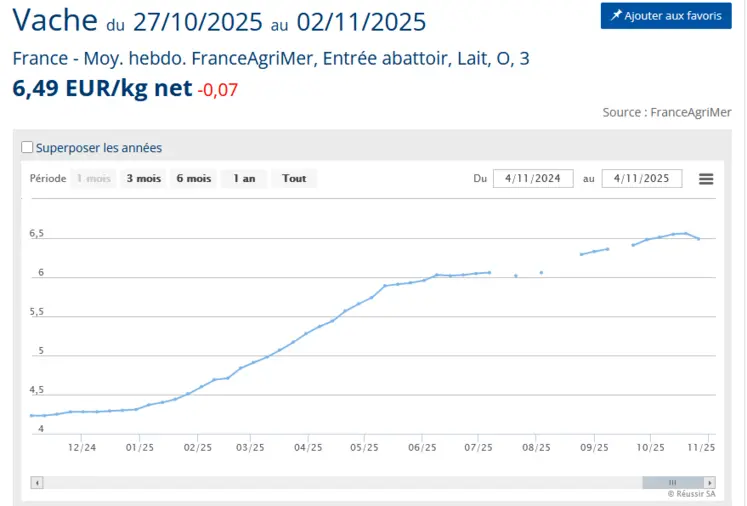747x506 pixels.
Task: Click the Réussir SA credit link
Action: 692,494
